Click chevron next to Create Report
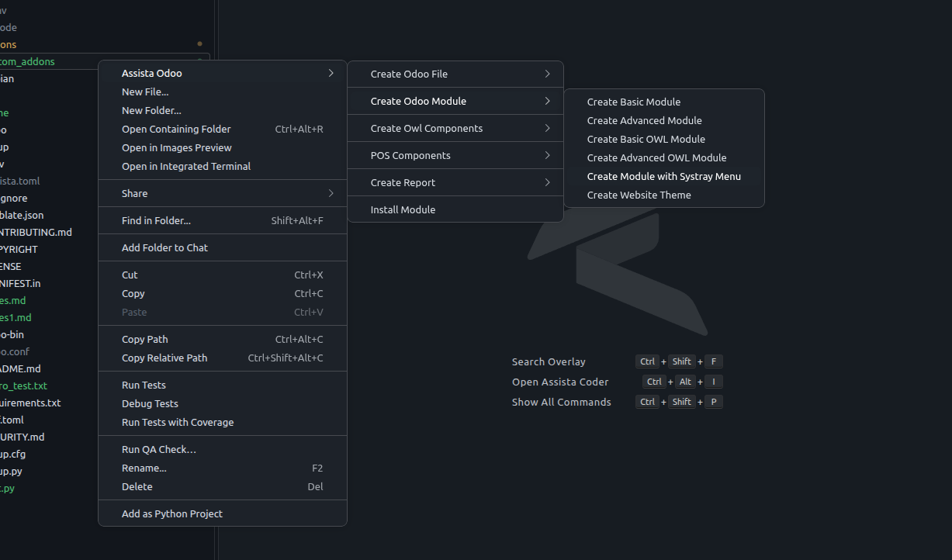Image resolution: width=952 pixels, height=560 pixels. tap(547, 182)
